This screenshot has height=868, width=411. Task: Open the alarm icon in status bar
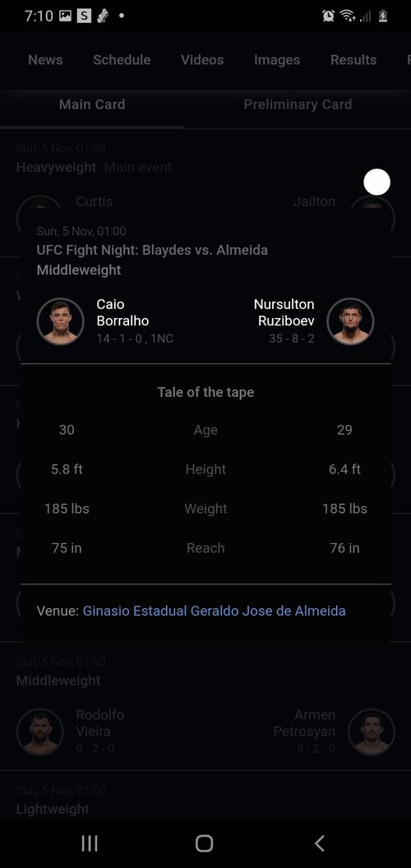[329, 16]
